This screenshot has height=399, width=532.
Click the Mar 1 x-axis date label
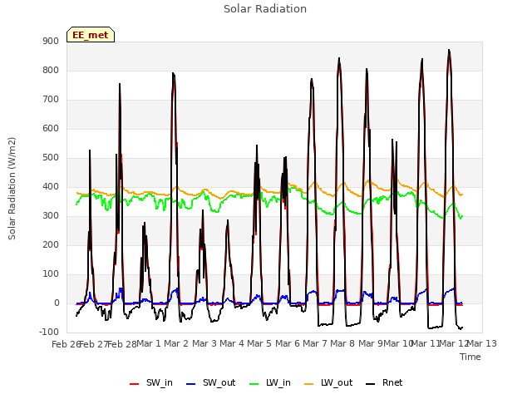pyautogui.click(x=149, y=343)
